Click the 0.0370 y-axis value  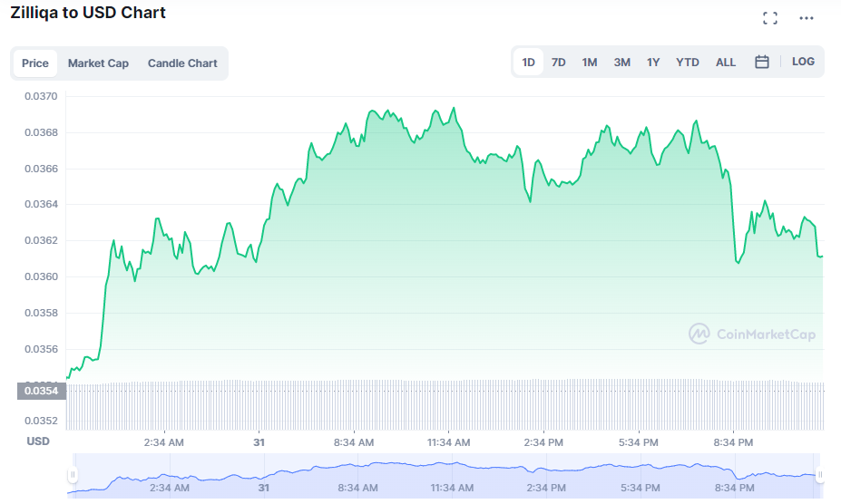coord(42,96)
